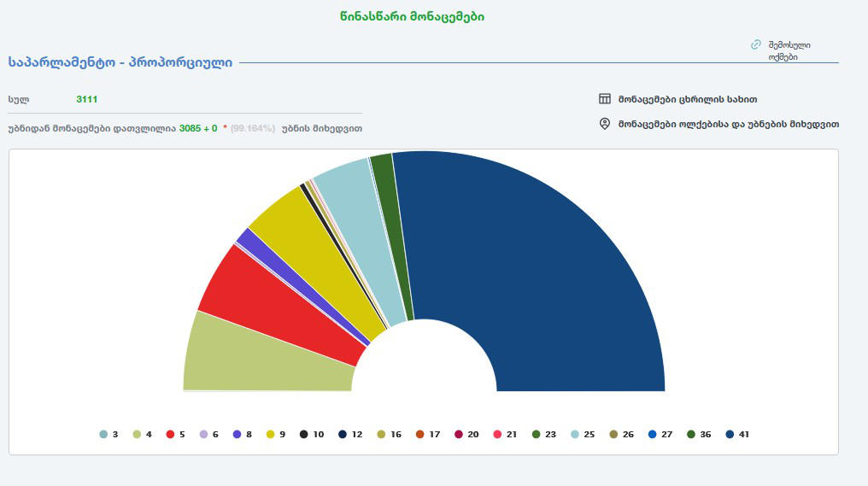Click the location pin icon for districts

point(605,124)
